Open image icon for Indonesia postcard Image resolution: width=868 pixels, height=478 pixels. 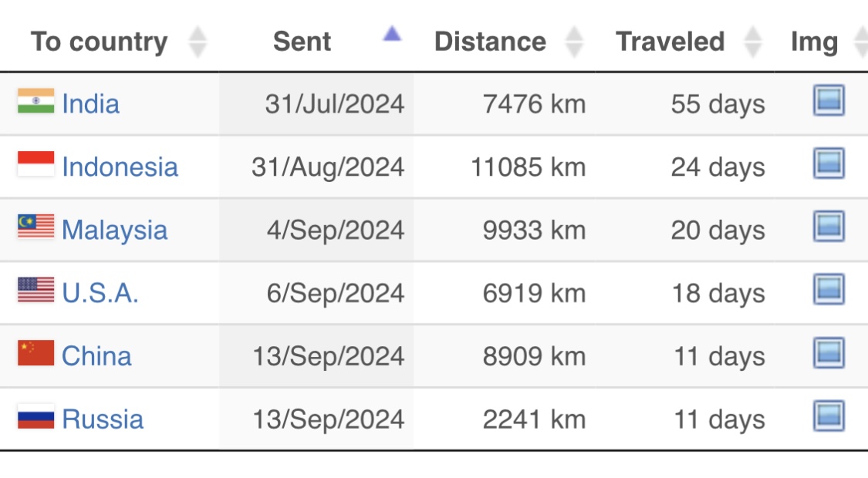pyautogui.click(x=829, y=163)
